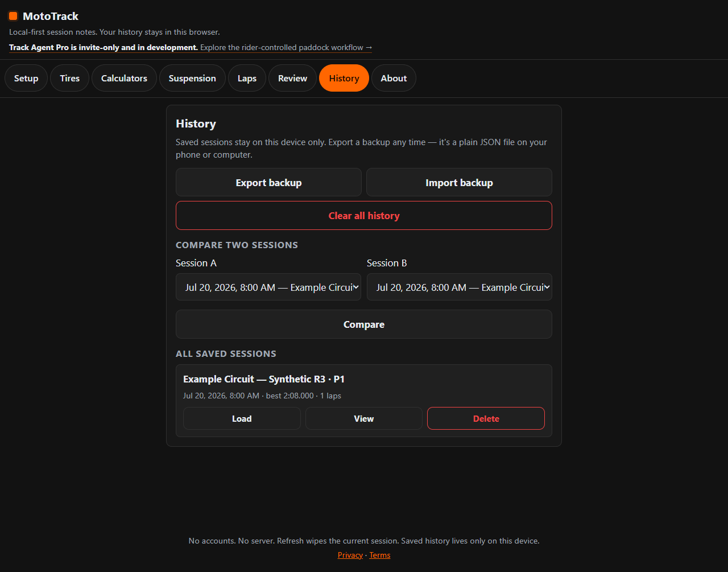The height and width of the screenshot is (572, 728).
Task: Open the Terms link
Action: pos(380,555)
